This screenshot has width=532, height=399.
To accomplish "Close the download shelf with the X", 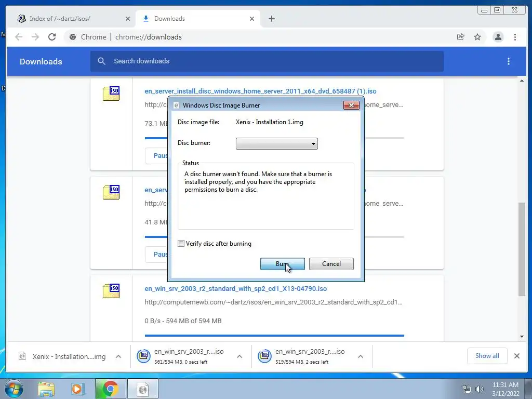I will tap(517, 356).
